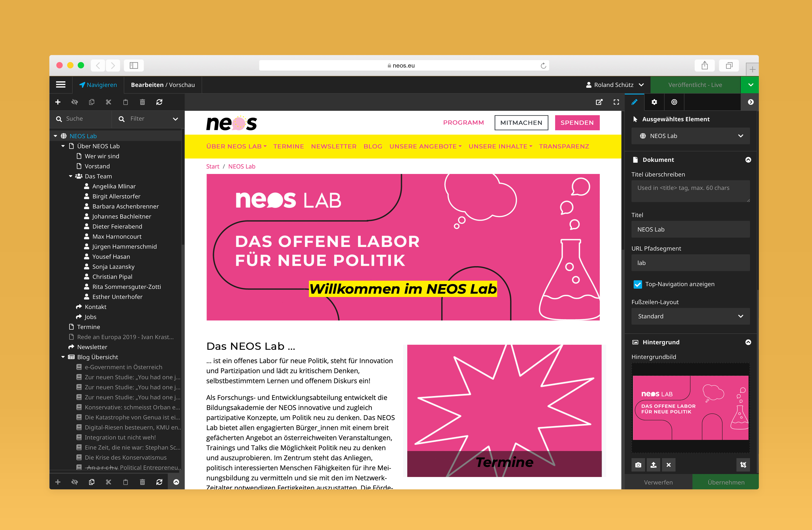Collapse the Dokument section
Viewport: 812px width, 530px height.
pyautogui.click(x=748, y=160)
